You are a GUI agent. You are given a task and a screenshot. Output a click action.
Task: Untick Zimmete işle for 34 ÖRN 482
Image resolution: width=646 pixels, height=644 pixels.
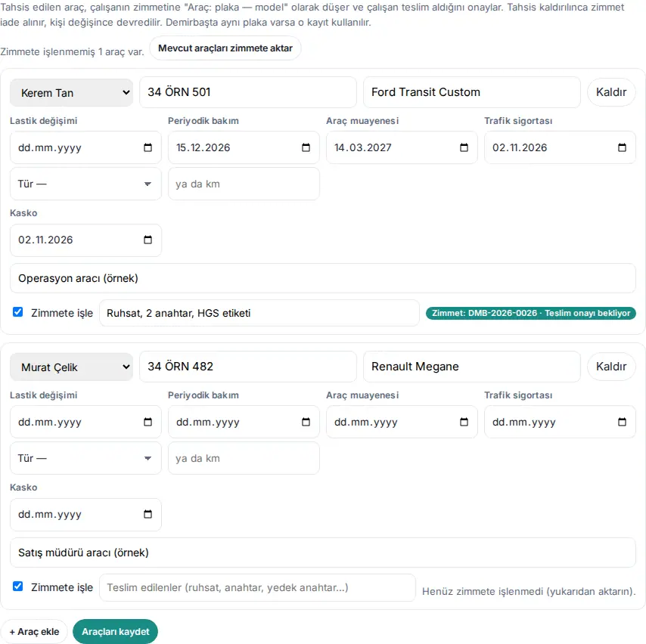[17, 587]
